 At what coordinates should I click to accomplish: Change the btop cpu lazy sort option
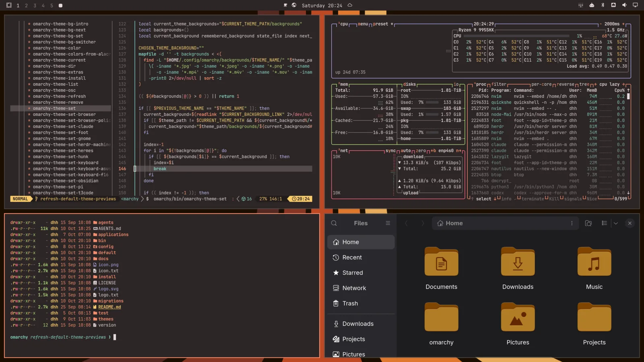click(609, 84)
